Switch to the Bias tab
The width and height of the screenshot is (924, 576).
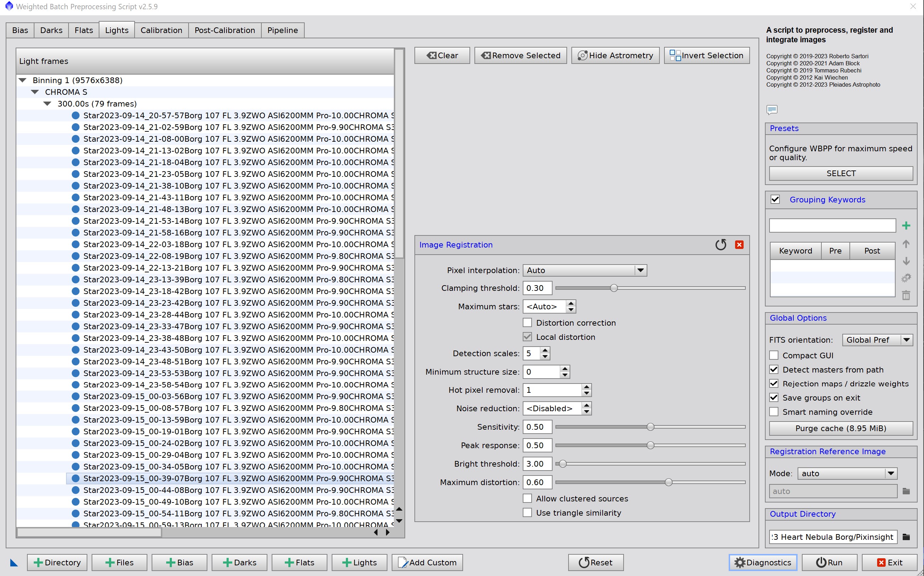pyautogui.click(x=20, y=30)
